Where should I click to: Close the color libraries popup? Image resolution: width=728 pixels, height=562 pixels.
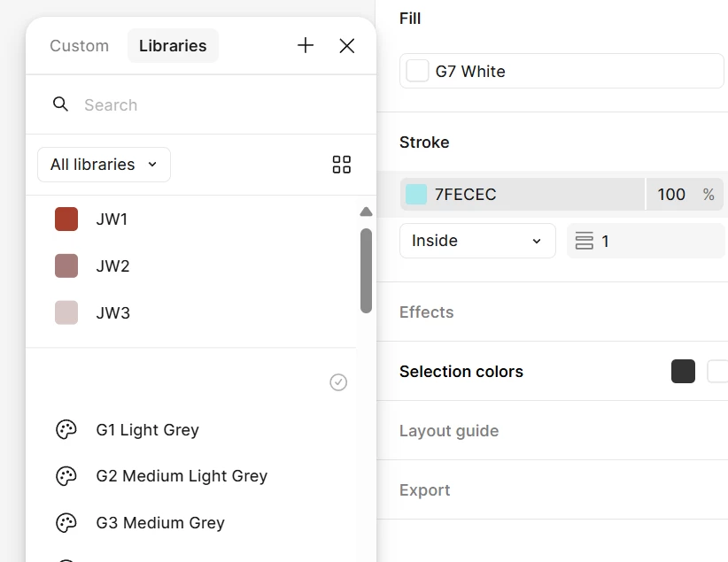point(347,46)
